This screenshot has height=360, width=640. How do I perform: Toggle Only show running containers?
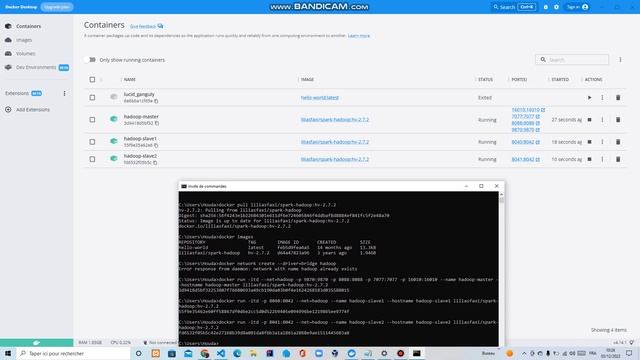pos(91,60)
